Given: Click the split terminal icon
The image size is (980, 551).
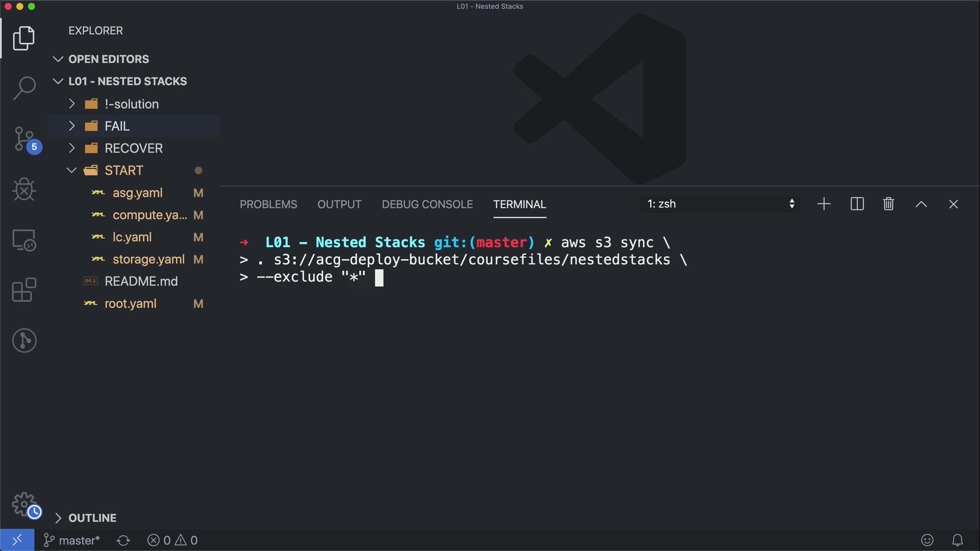Looking at the screenshot, I should pyautogui.click(x=857, y=204).
